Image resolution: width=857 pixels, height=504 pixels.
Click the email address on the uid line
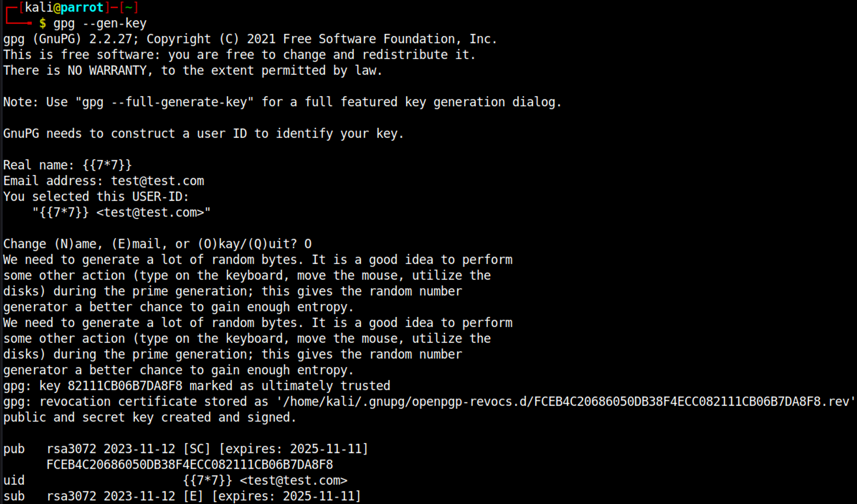[x=294, y=480]
